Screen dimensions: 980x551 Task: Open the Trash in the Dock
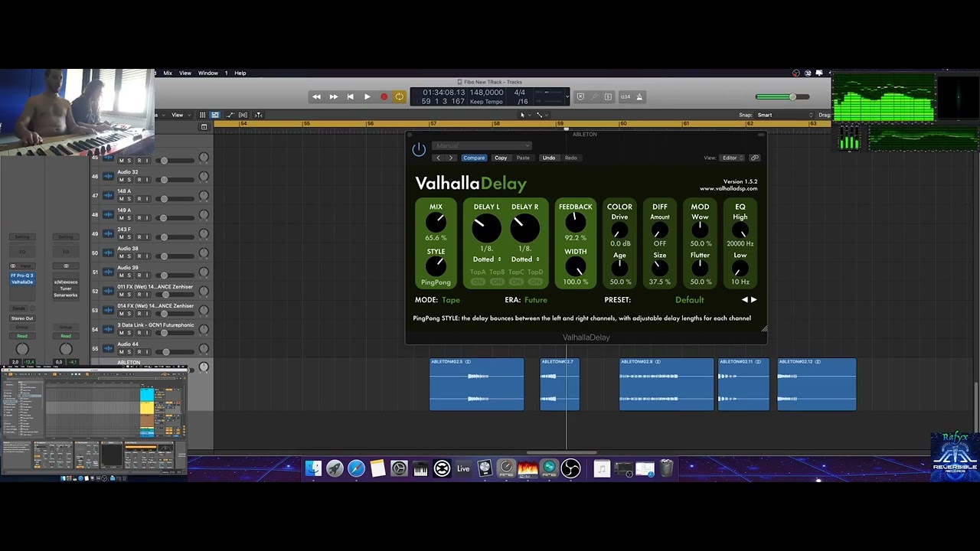666,468
